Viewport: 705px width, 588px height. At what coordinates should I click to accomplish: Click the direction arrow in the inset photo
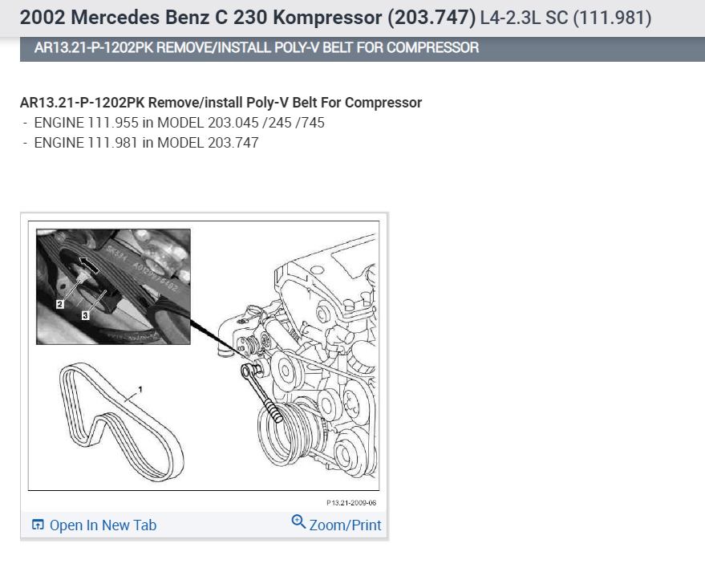[x=88, y=265]
